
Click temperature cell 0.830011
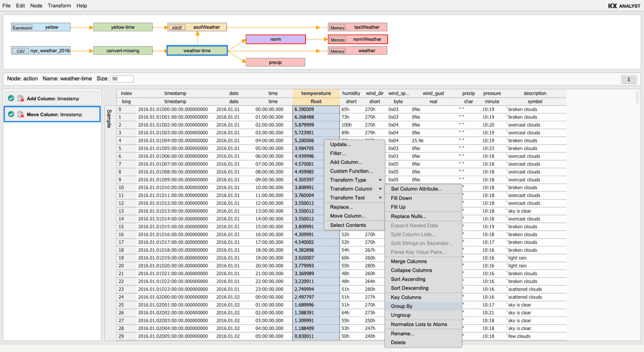click(316, 336)
